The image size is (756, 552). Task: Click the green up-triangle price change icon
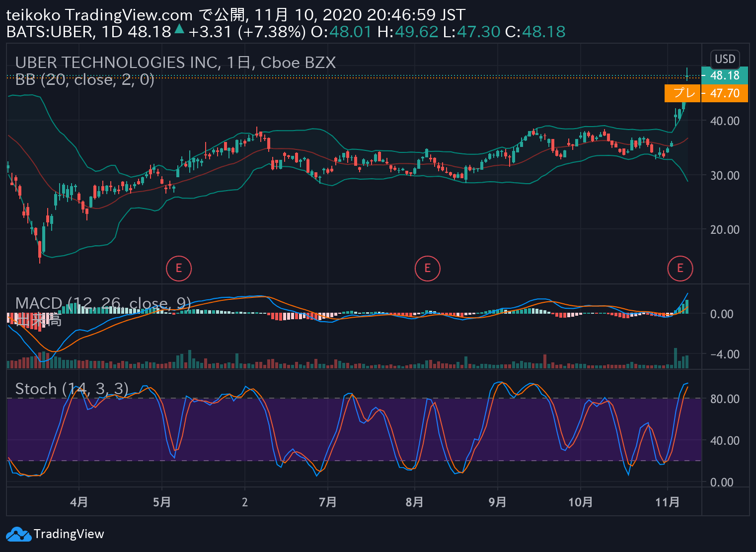pyautogui.click(x=179, y=30)
